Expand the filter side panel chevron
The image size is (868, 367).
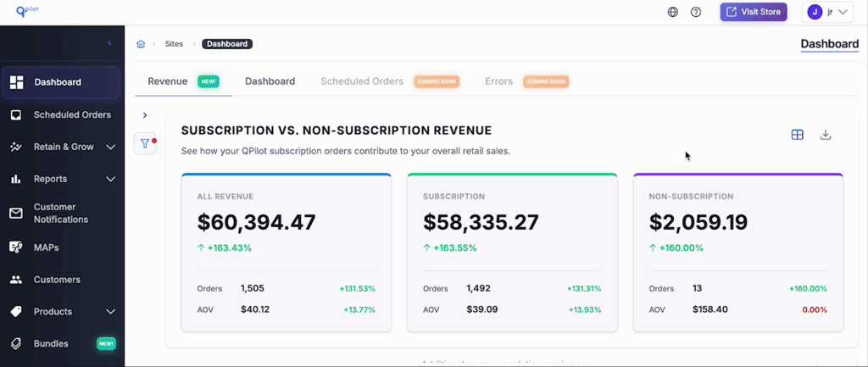click(x=145, y=115)
